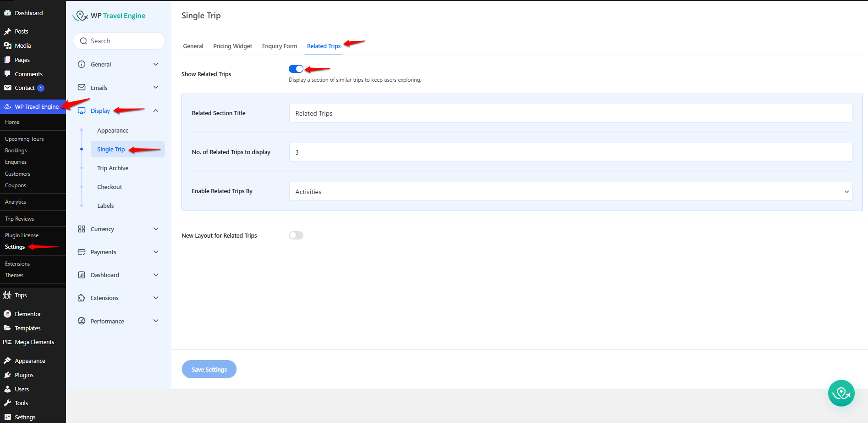Image resolution: width=868 pixels, height=423 pixels.
Task: Click the Performance speedometer icon
Action: [81, 321]
